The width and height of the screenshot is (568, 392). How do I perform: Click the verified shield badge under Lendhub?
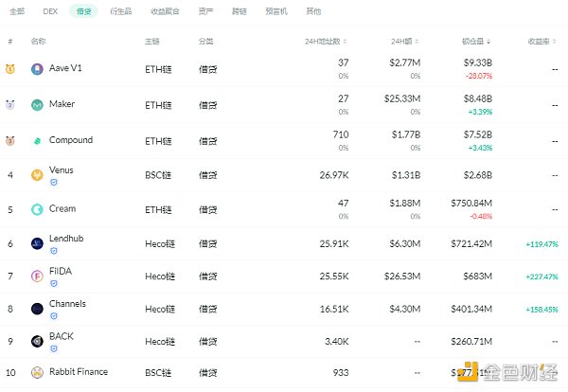click(x=54, y=251)
